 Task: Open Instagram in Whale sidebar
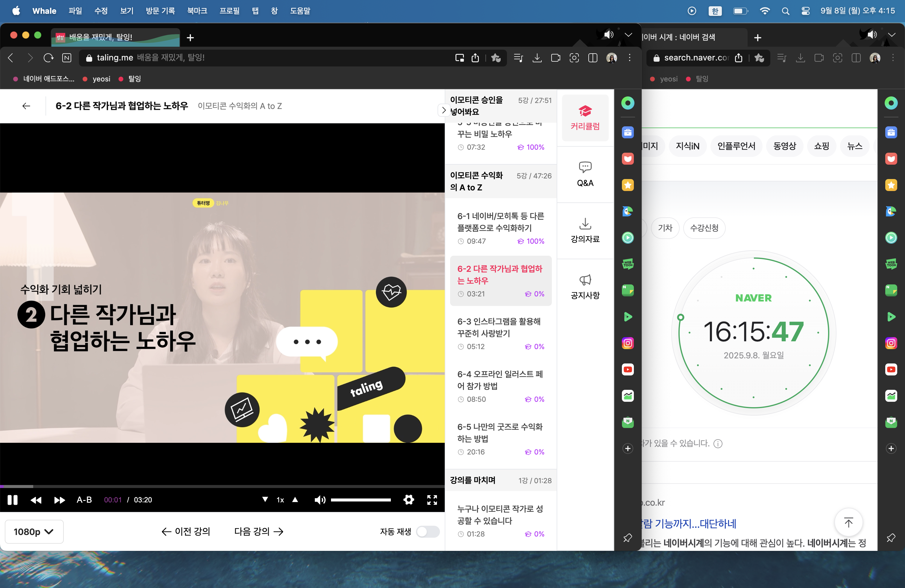pyautogui.click(x=627, y=343)
